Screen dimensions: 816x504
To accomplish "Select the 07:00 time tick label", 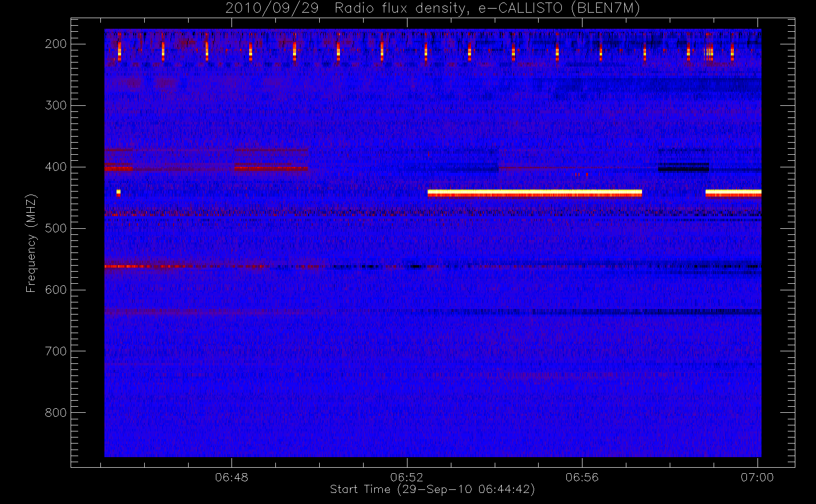I will pos(757,477).
